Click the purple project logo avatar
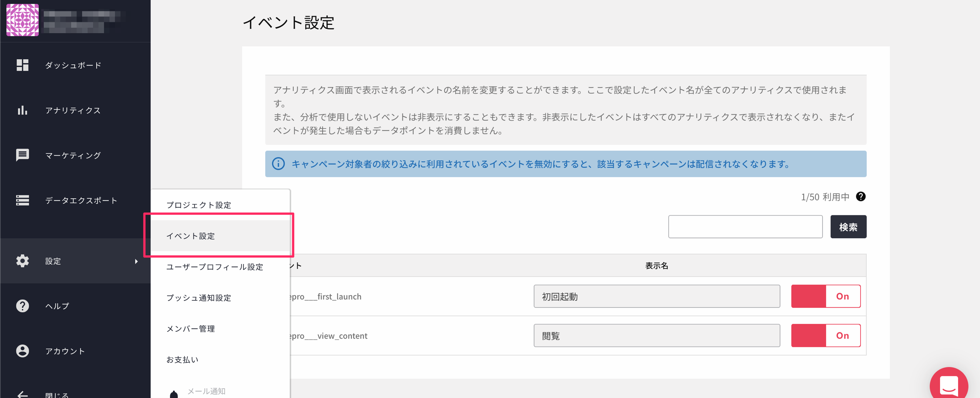 point(23,20)
